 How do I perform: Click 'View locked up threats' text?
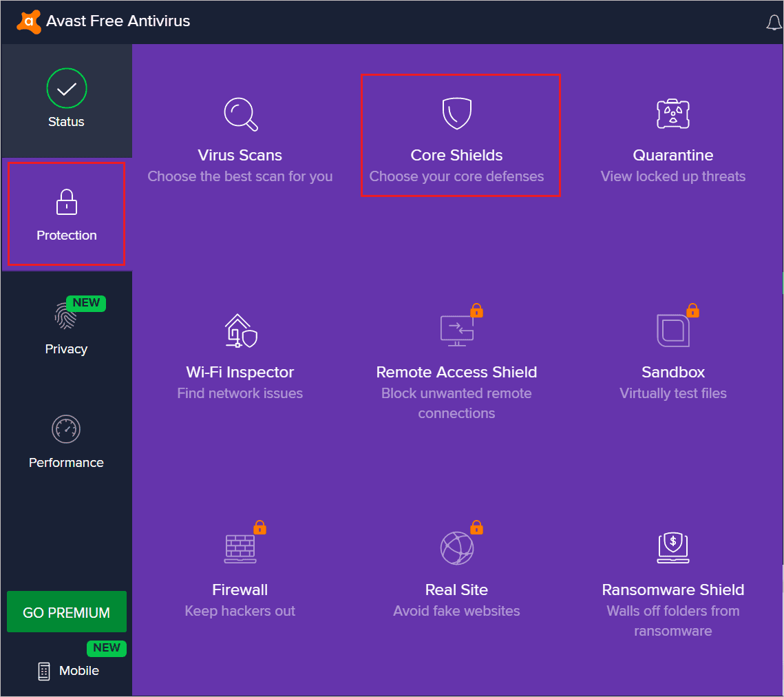(x=673, y=176)
